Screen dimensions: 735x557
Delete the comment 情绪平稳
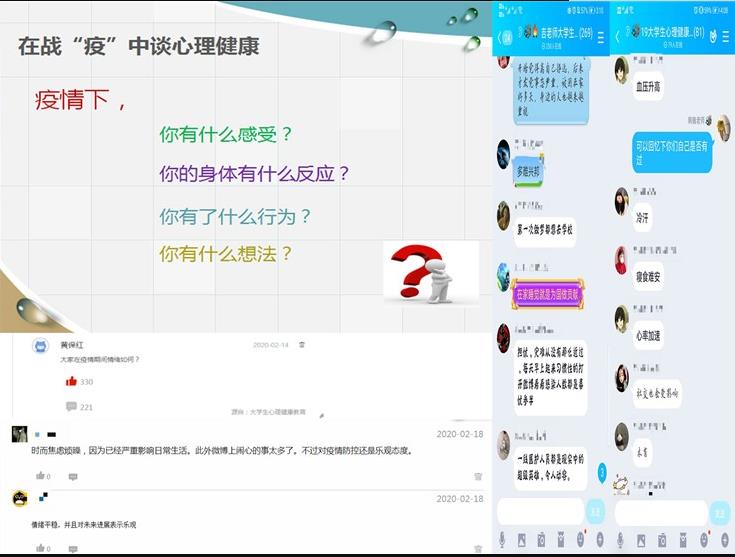coord(477,547)
